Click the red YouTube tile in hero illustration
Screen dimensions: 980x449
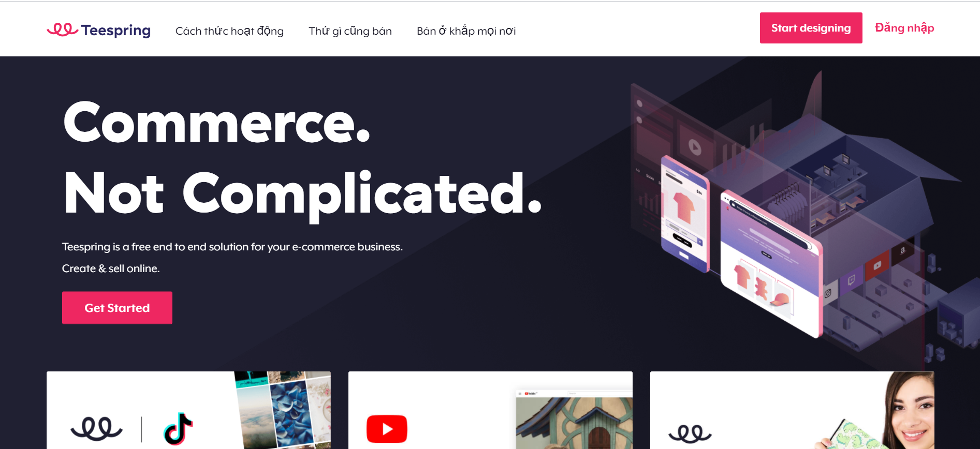[x=877, y=265]
